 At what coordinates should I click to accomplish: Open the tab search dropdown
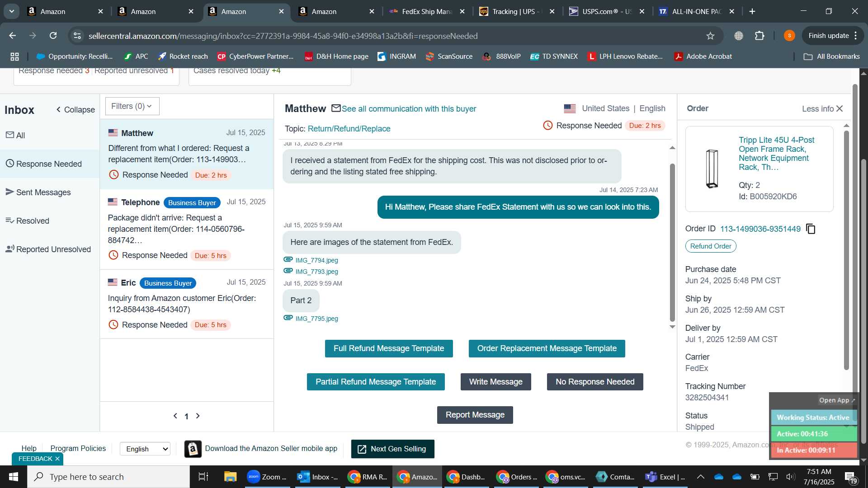coord(12,11)
